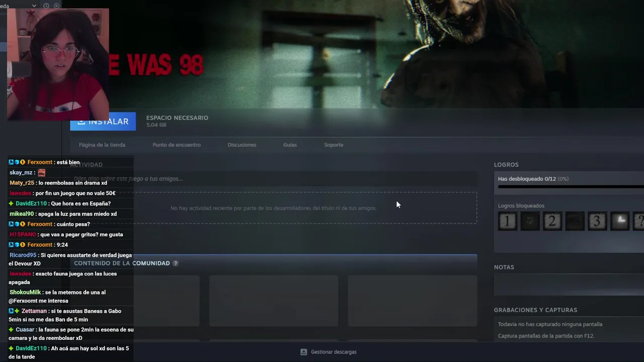This screenshot has height=362, width=644.
Task: Click Gestionar descargas in the bottom bar
Action: (x=334, y=352)
